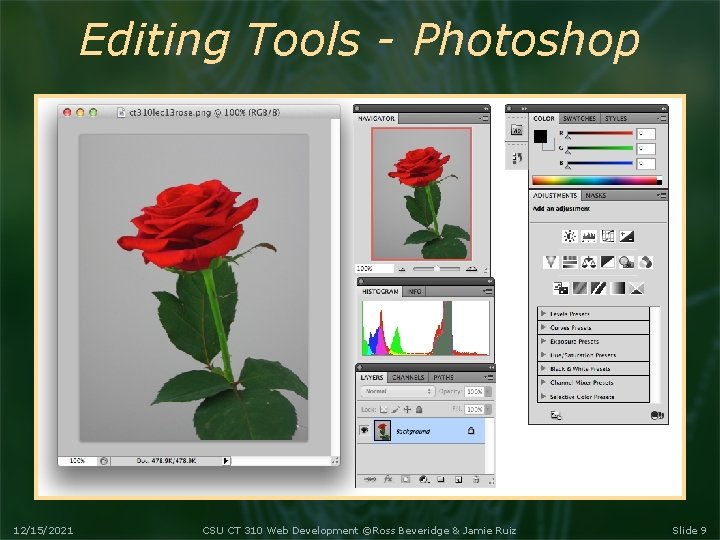Screen dimensions: 720x540
Task: Zoom out using Navigator small mountains icon
Action: point(402,269)
